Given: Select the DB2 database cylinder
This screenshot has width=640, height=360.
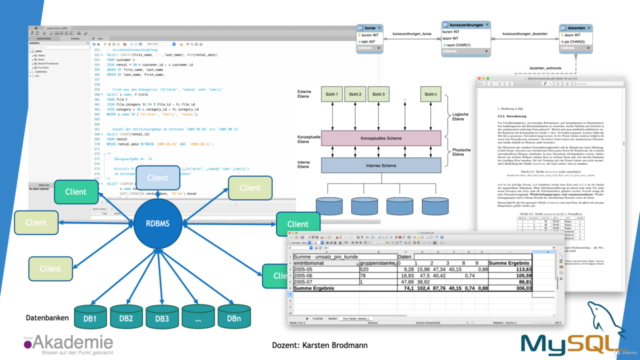Looking at the screenshot, I should click(126, 317).
